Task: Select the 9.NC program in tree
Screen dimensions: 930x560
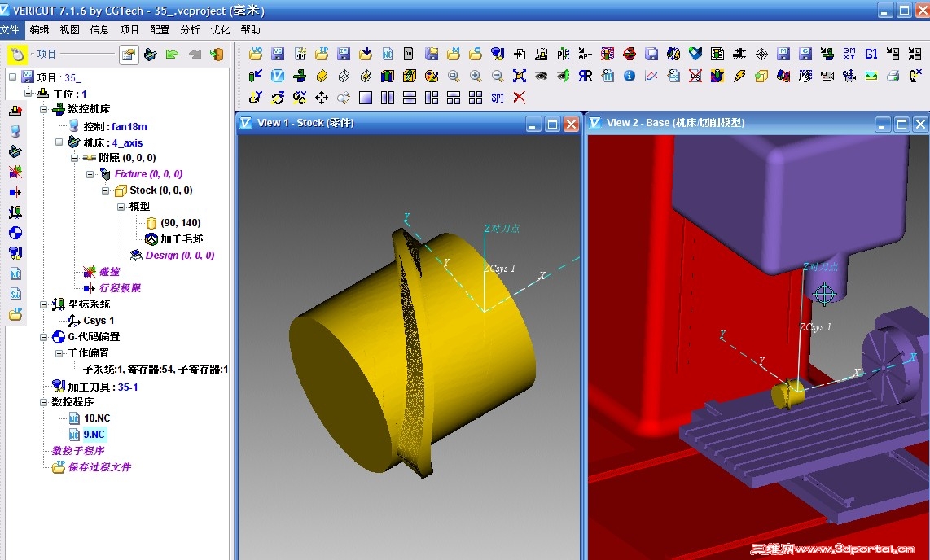Action: [94, 435]
